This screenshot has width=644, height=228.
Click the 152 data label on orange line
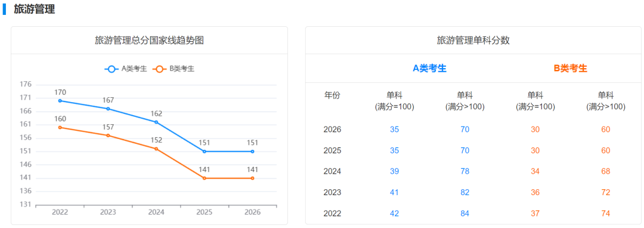156,140
